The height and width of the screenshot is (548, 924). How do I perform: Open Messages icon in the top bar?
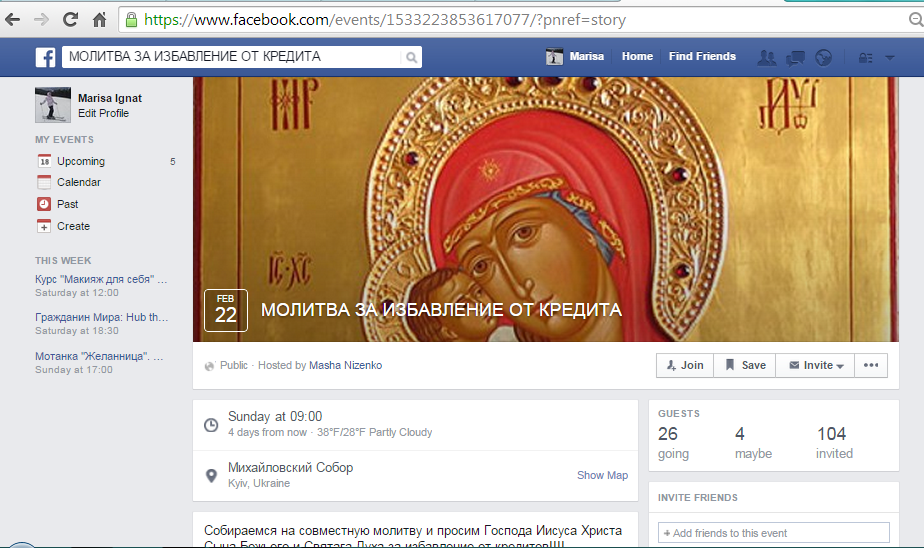click(x=795, y=58)
